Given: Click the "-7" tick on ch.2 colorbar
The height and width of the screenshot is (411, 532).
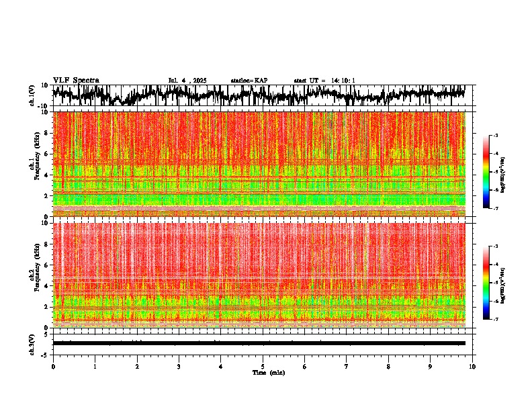Looking at the screenshot, I should (496, 319).
